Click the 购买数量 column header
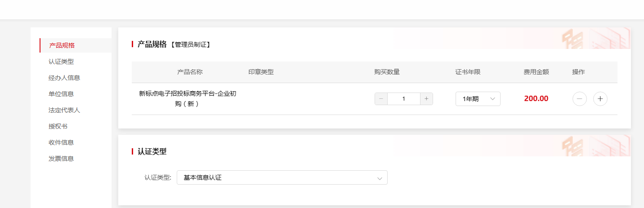Screen dimensions: 644x208 (x=387, y=72)
